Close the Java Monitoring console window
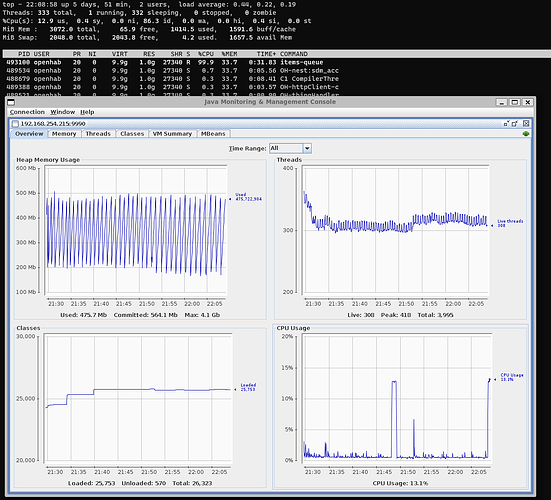The height and width of the screenshot is (500, 551). tap(527, 102)
